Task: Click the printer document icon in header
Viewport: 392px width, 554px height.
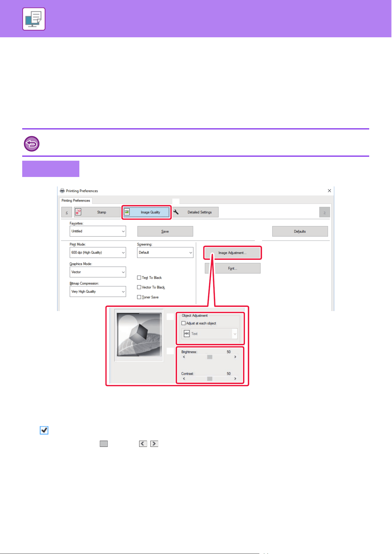Action: tap(34, 19)
